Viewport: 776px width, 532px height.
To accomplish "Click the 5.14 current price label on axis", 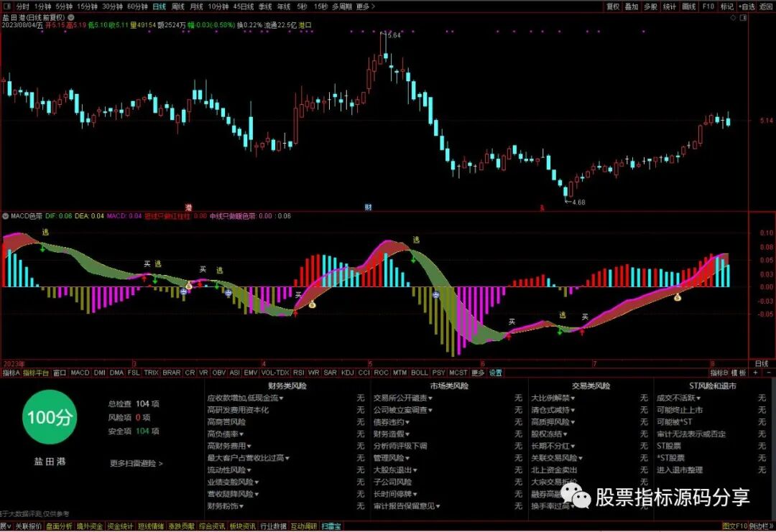I will (x=766, y=120).
